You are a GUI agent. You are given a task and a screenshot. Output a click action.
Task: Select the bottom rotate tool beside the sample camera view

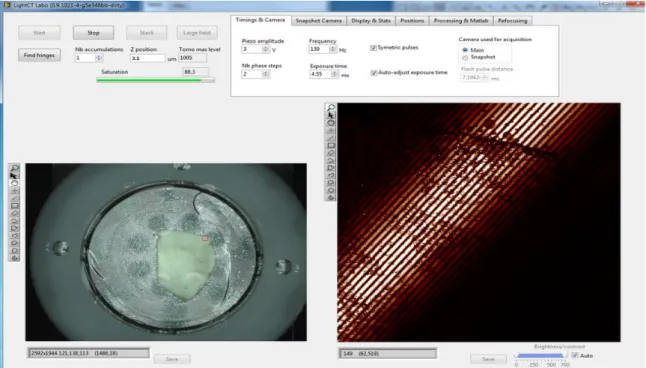(x=14, y=258)
